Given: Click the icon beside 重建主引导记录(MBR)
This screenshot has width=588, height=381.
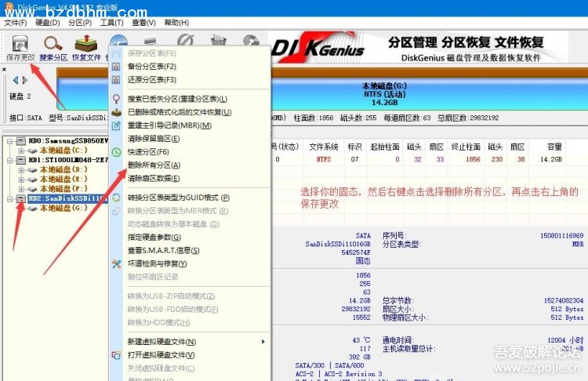Looking at the screenshot, I should [x=116, y=125].
